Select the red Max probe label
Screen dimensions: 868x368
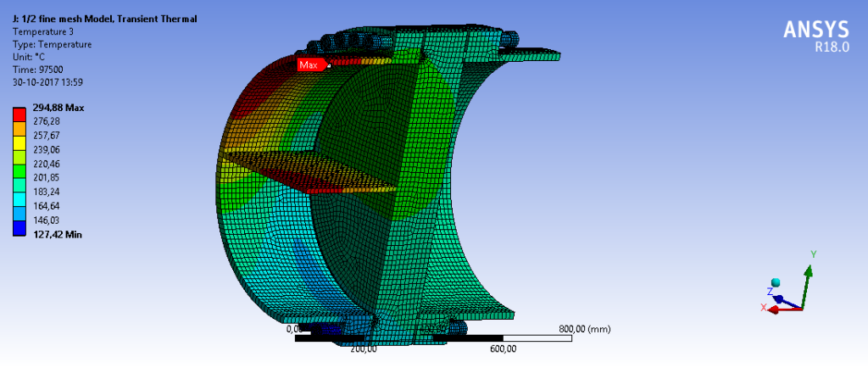point(309,64)
